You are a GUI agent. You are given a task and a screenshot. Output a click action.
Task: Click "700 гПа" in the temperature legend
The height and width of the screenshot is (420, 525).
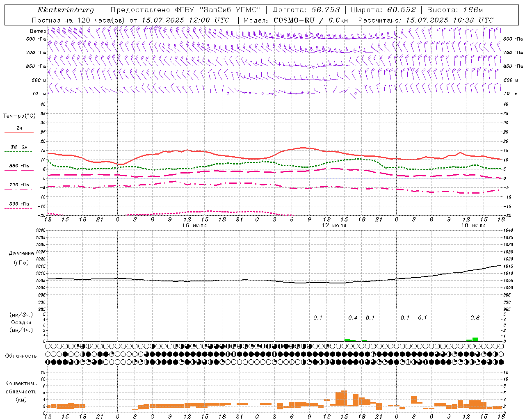[19, 185]
